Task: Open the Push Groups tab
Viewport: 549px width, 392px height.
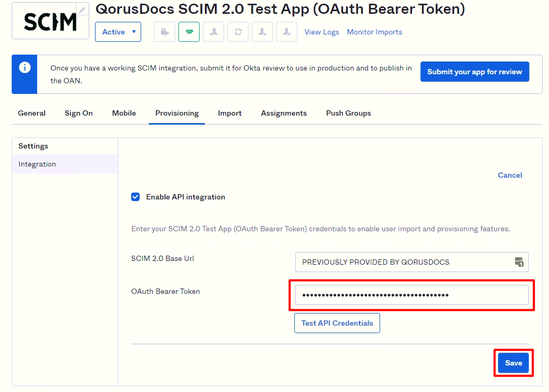Action: pyautogui.click(x=349, y=114)
